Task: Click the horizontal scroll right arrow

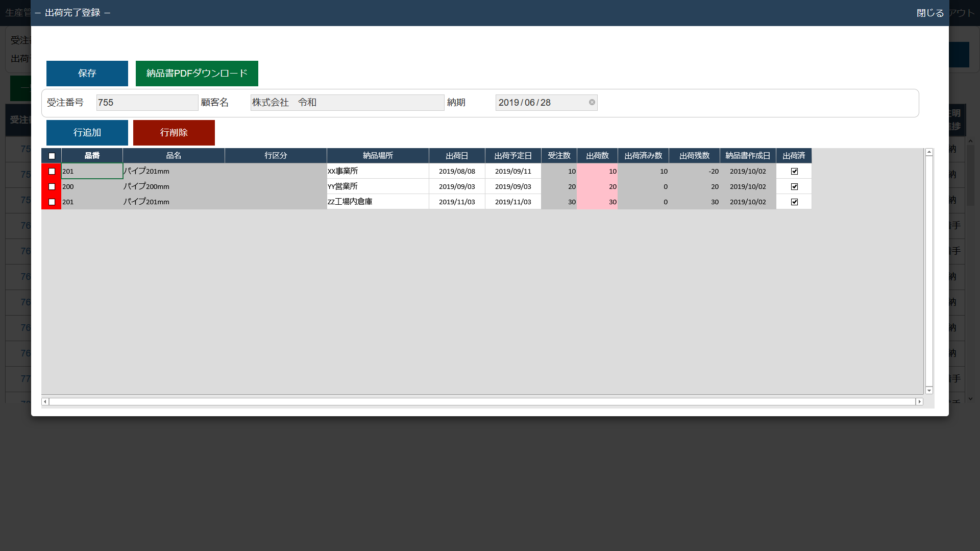Action: click(919, 402)
